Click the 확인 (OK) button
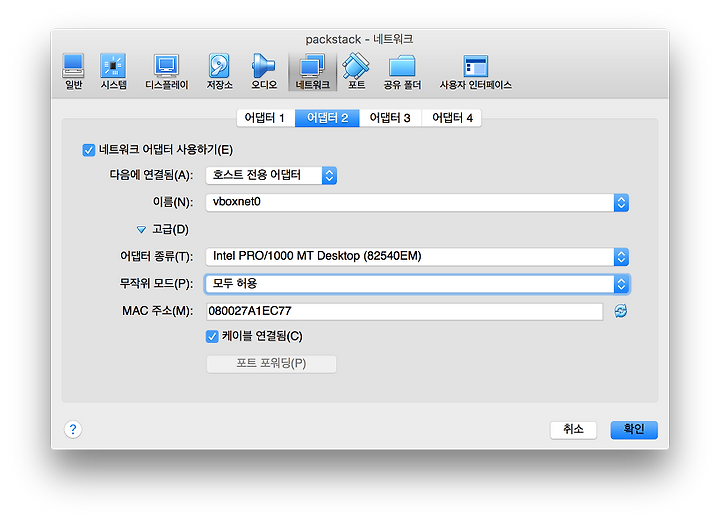720x522 pixels. coord(634,430)
